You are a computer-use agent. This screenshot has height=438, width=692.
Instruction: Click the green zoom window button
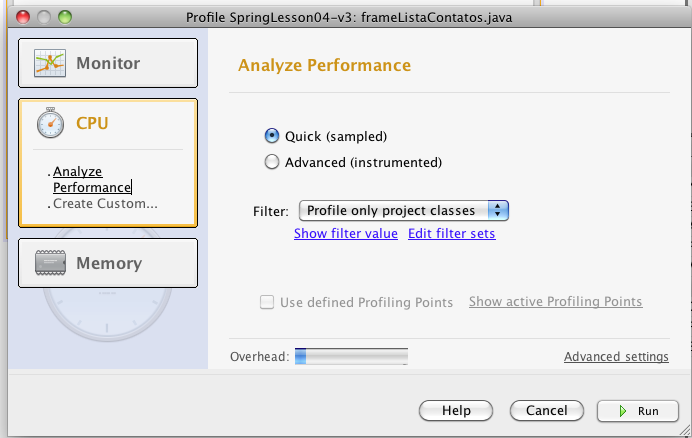coord(65,17)
